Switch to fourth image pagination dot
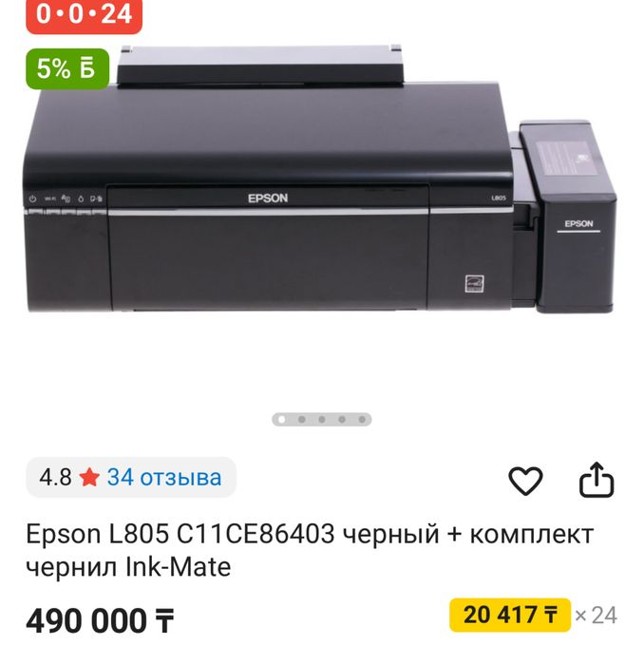 click(x=342, y=420)
